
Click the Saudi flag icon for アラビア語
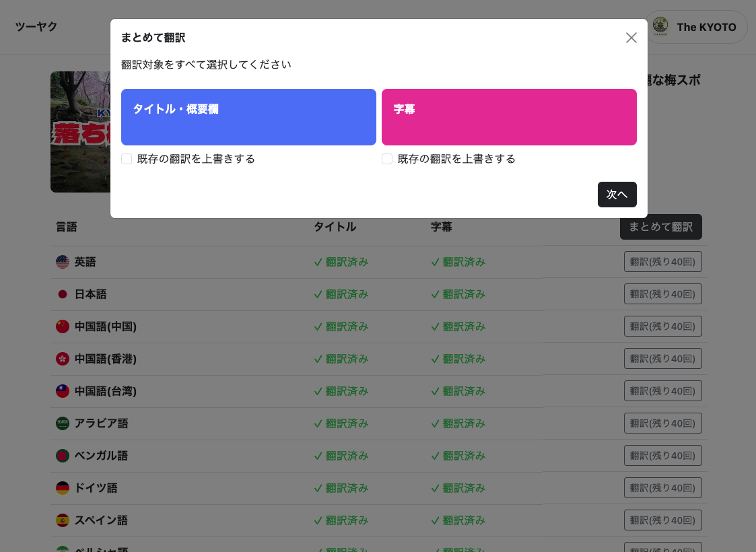pyautogui.click(x=63, y=423)
